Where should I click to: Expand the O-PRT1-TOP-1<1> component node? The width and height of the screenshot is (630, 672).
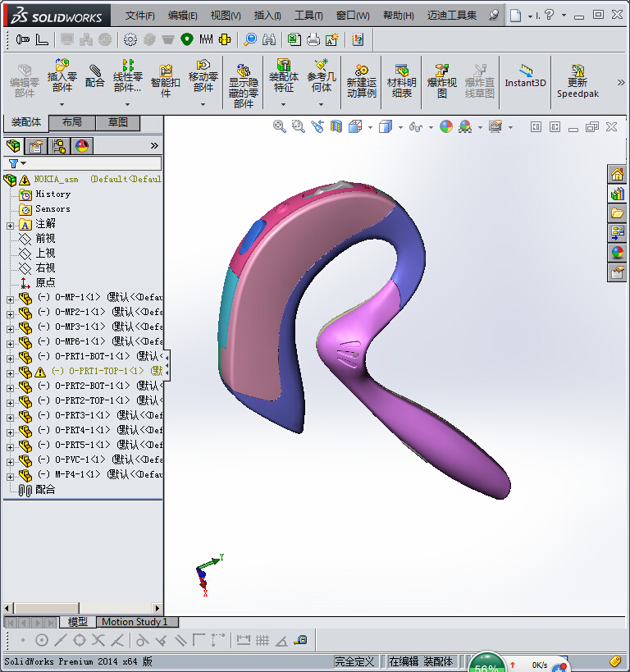tap(11, 373)
